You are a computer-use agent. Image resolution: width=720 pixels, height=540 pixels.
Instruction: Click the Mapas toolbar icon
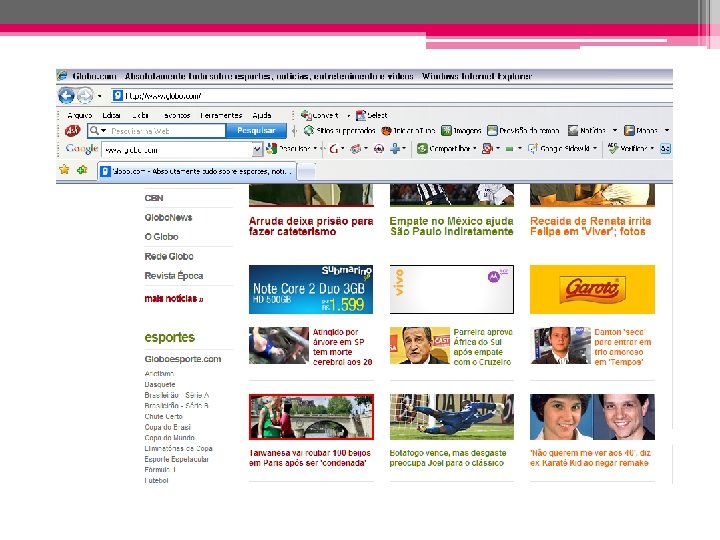click(629, 131)
